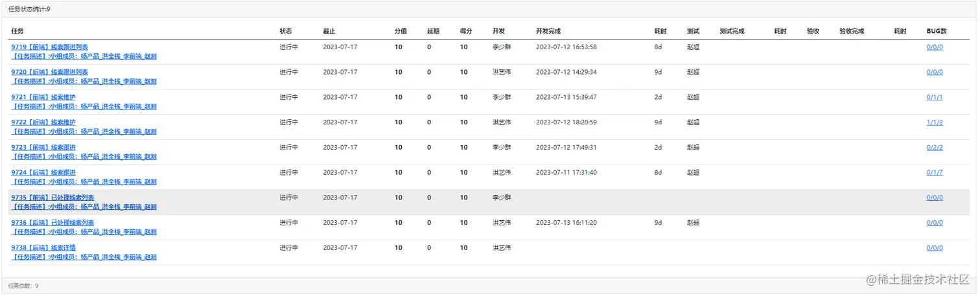Screen dimensions: 980x296
Task: Select timestamp 2023-07-12 17:49:31
Action: coord(566,148)
